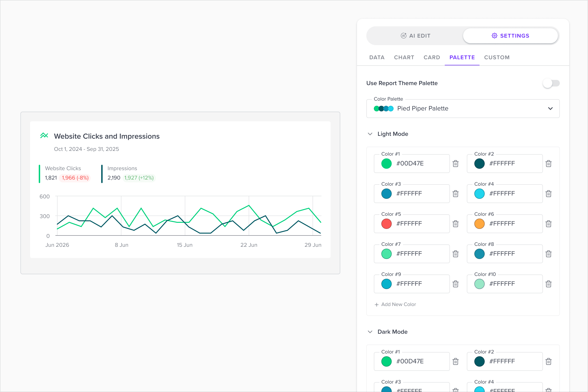Viewport: 588px width, 392px height.
Task: Click the 1,966 (-8%) comparison badge
Action: pos(75,178)
